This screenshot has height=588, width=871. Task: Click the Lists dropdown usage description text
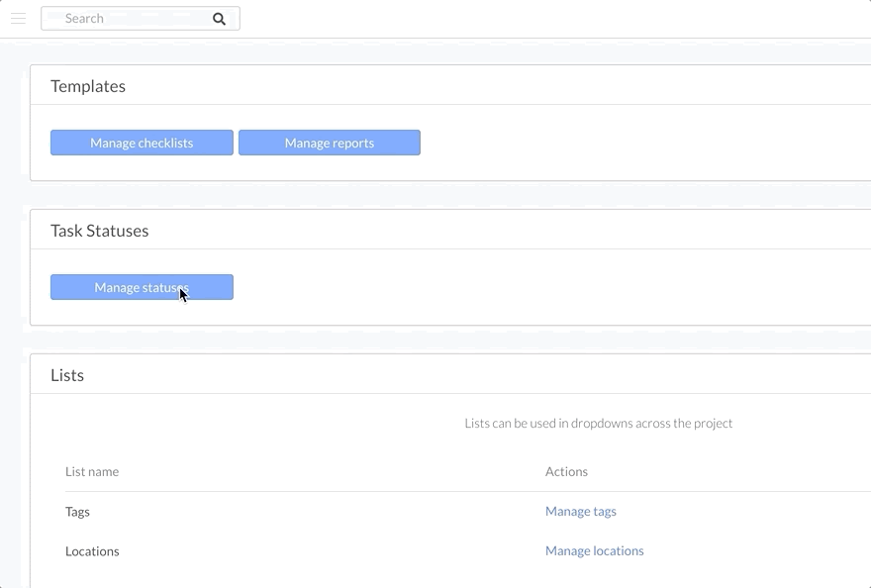(598, 424)
